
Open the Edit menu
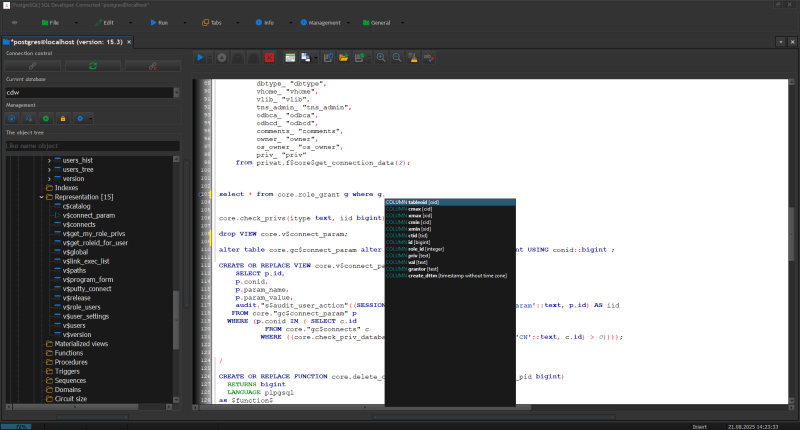105,22
